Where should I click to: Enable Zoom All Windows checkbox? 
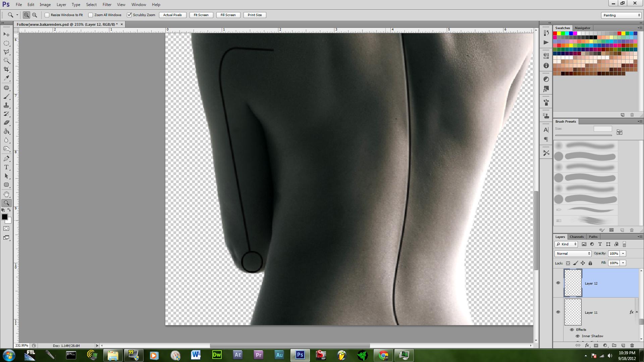coord(91,15)
